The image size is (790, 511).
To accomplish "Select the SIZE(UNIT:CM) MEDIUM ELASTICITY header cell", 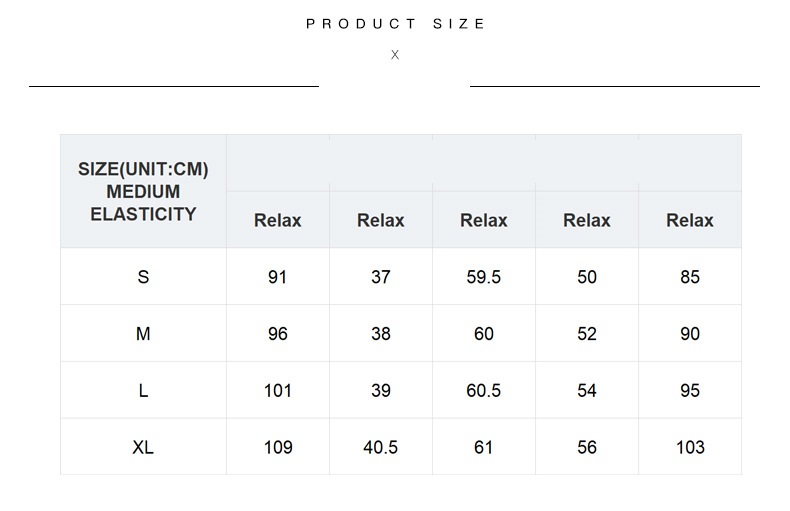I will pos(143,191).
